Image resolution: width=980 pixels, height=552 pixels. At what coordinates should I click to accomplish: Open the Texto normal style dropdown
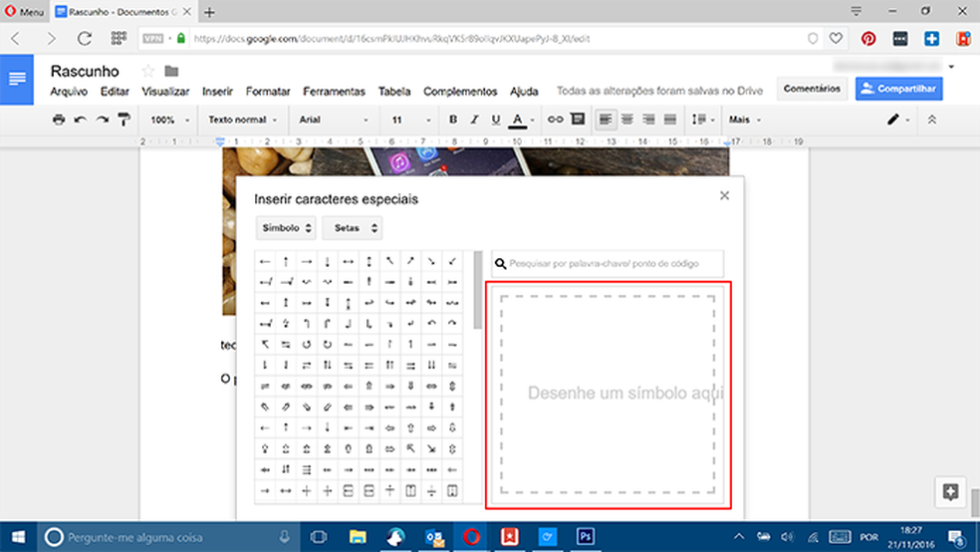tap(242, 120)
